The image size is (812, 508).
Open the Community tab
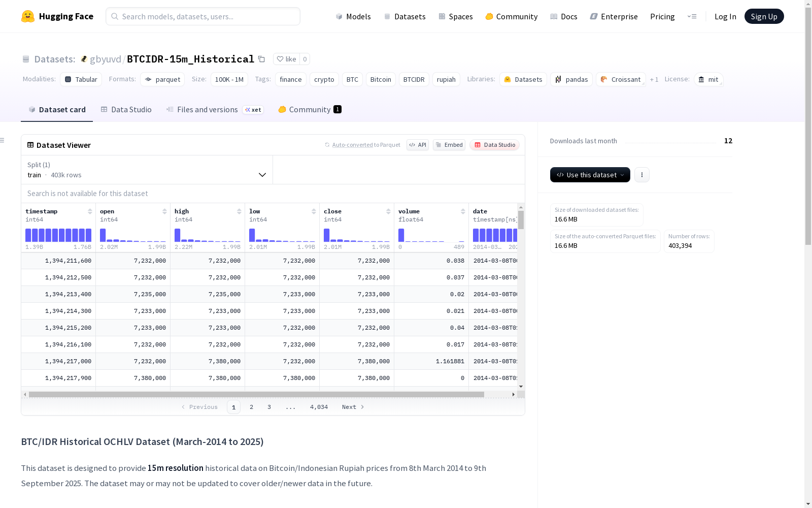(310, 110)
